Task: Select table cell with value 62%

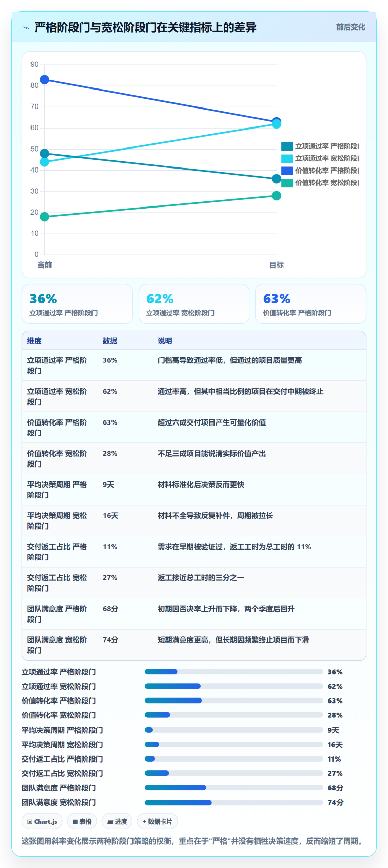Action: 110,391
